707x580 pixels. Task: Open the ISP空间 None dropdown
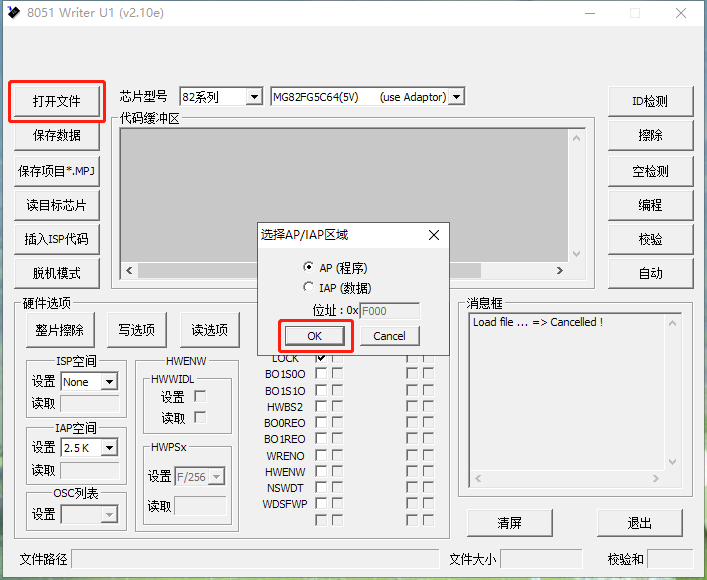pyautogui.click(x=110, y=382)
